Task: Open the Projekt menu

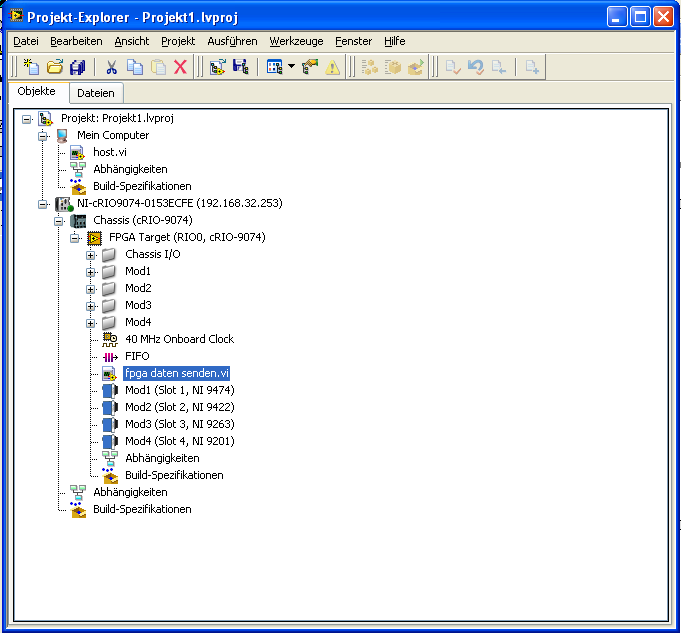Action: pos(178,41)
